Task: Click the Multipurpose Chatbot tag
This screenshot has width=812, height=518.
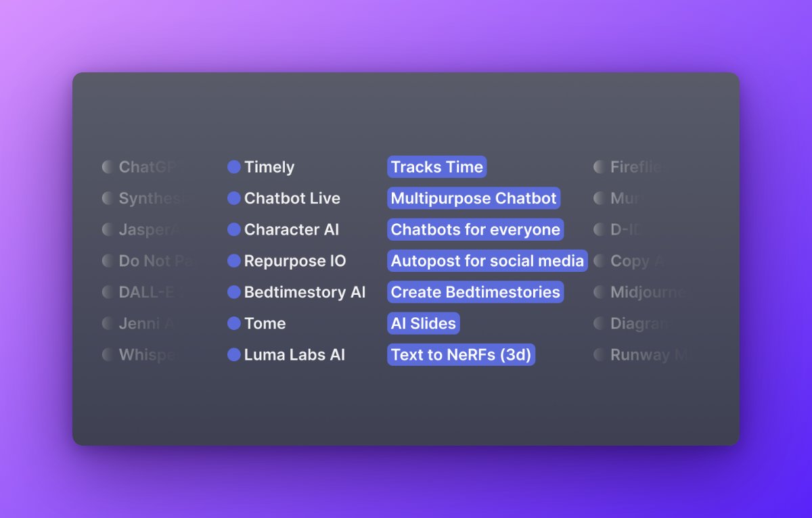Action: [x=474, y=198]
